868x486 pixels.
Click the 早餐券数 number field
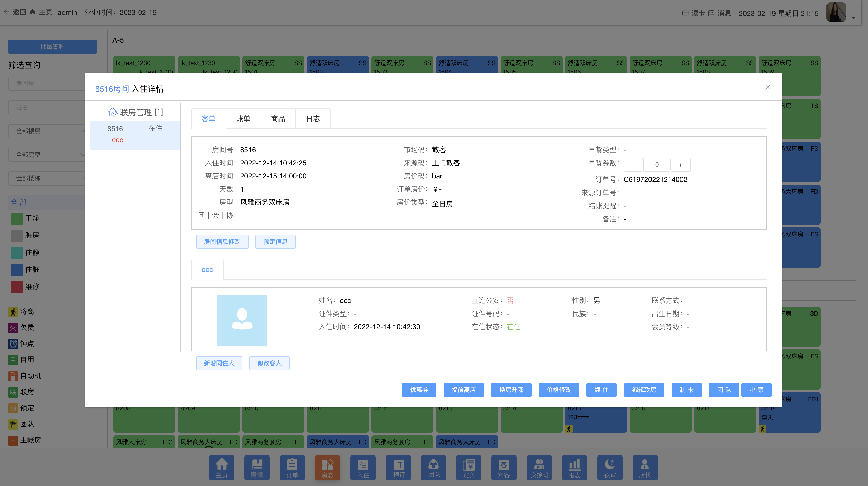(x=656, y=165)
